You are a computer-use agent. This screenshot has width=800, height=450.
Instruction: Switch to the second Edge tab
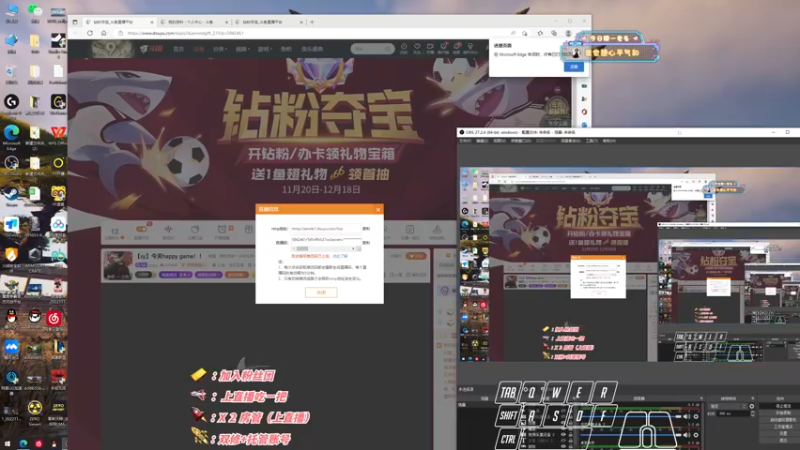click(x=194, y=22)
